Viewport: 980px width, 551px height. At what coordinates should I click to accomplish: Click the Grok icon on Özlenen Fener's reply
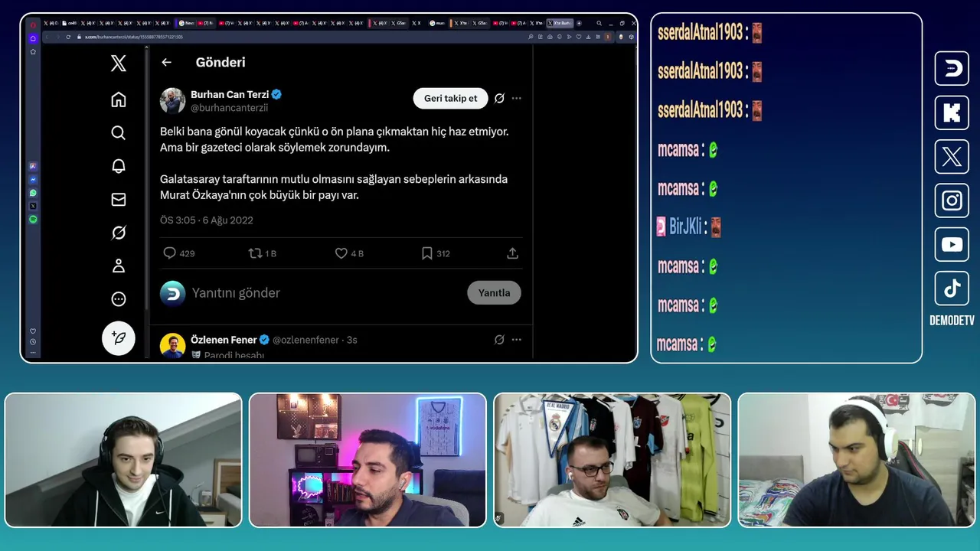coord(499,340)
